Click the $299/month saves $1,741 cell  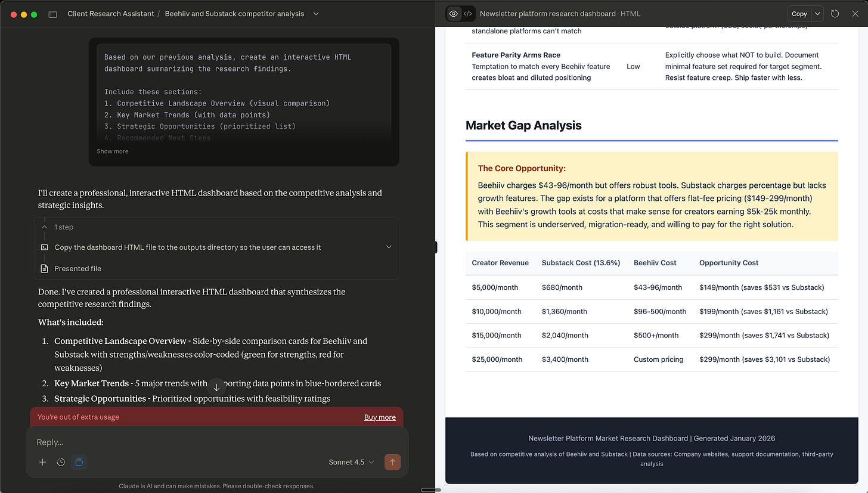(x=764, y=335)
